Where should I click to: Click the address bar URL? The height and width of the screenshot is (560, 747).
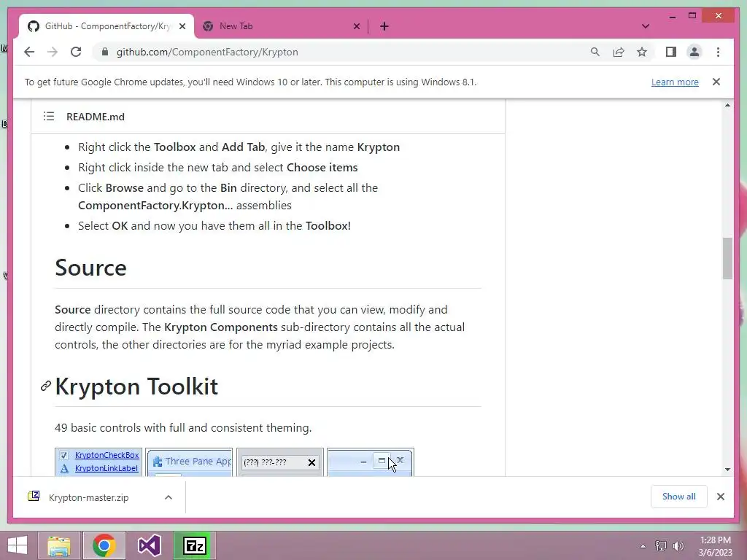pyautogui.click(x=207, y=52)
